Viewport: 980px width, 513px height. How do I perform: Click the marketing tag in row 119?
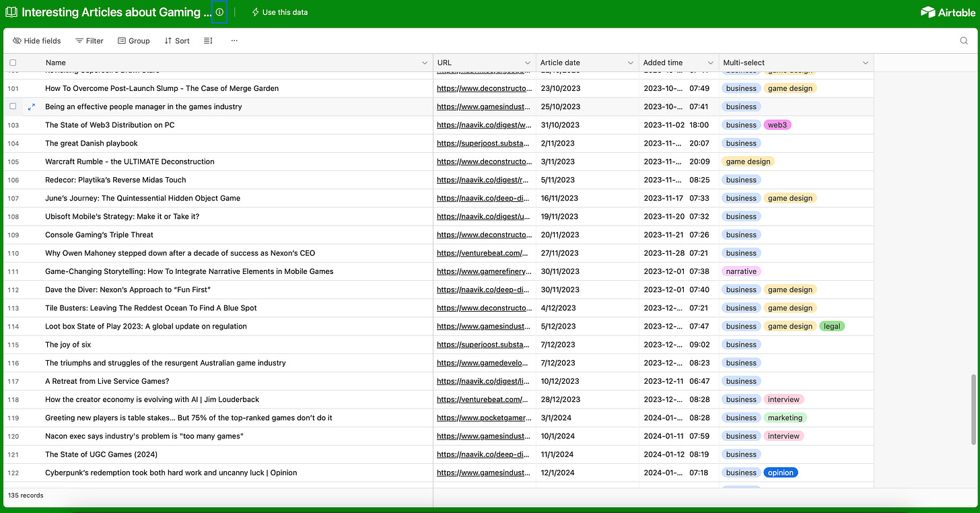pyautogui.click(x=785, y=417)
